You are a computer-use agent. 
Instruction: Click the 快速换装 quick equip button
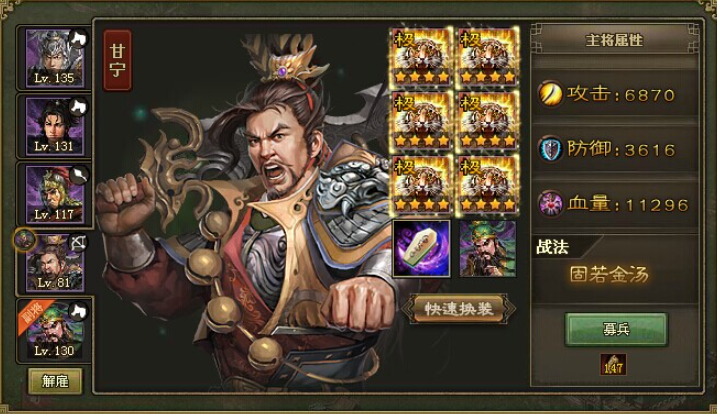click(x=459, y=309)
